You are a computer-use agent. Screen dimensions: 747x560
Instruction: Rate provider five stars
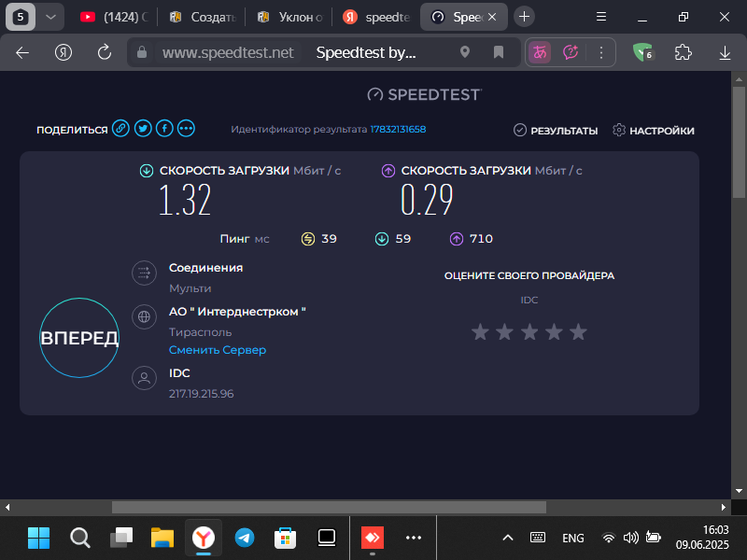[578, 332]
